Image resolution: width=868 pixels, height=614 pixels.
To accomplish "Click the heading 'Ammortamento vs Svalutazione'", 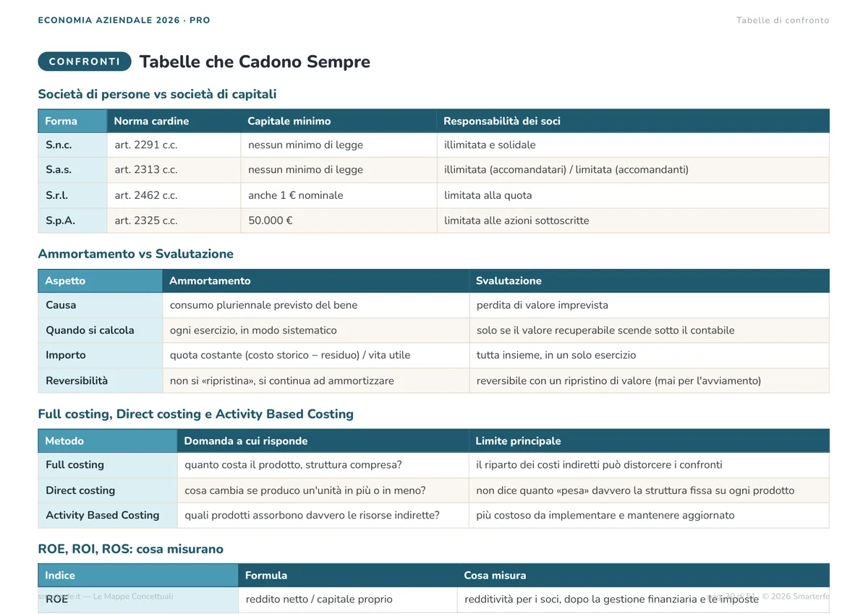I will [136, 254].
